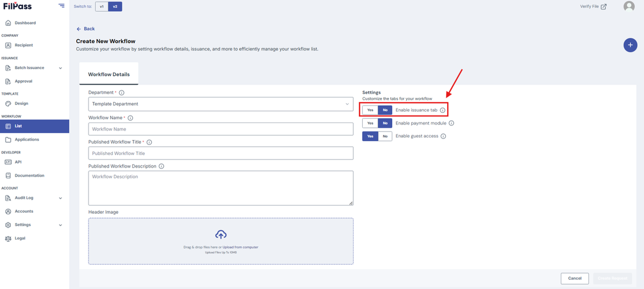Image resolution: width=644 pixels, height=289 pixels.
Task: Switch to version v1
Action: coord(102,6)
